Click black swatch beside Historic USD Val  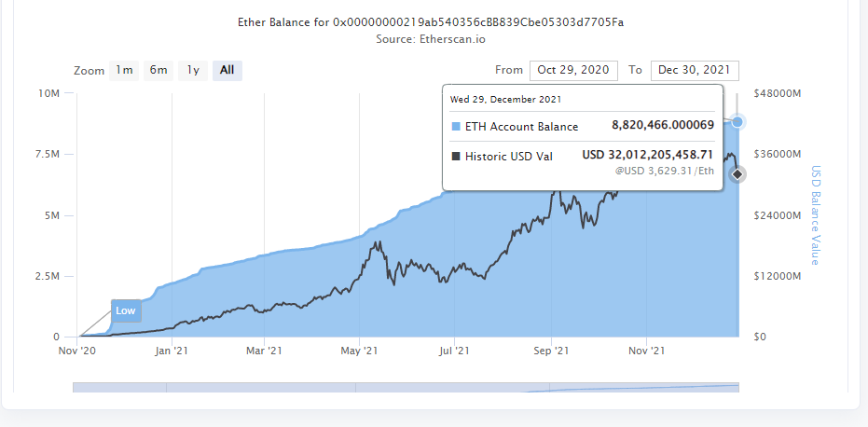tap(455, 157)
